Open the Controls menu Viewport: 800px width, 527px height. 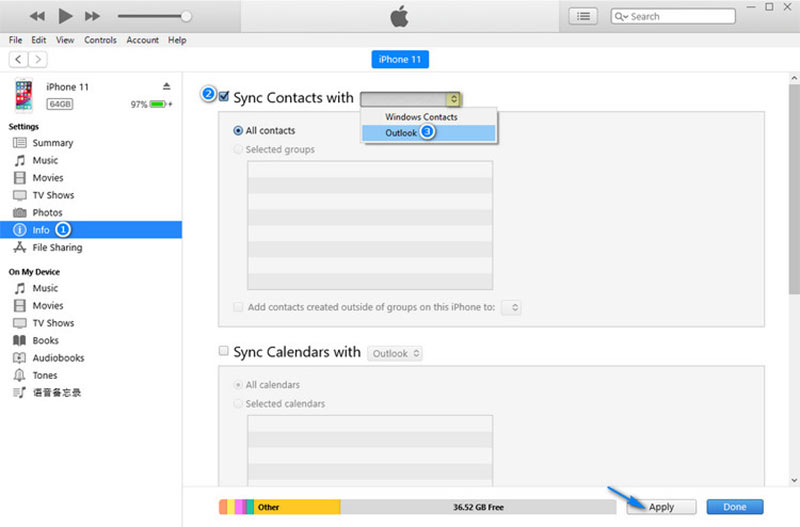click(100, 40)
